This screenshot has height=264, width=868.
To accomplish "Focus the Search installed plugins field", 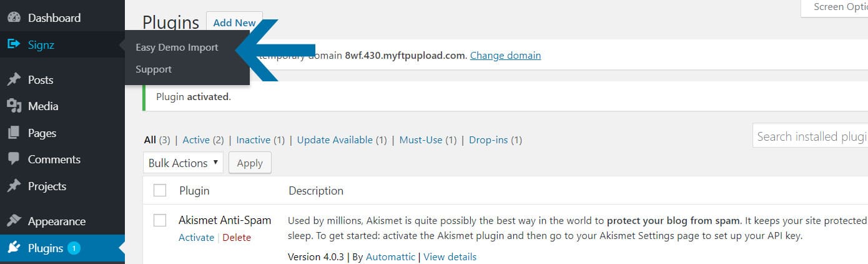I will (x=811, y=136).
